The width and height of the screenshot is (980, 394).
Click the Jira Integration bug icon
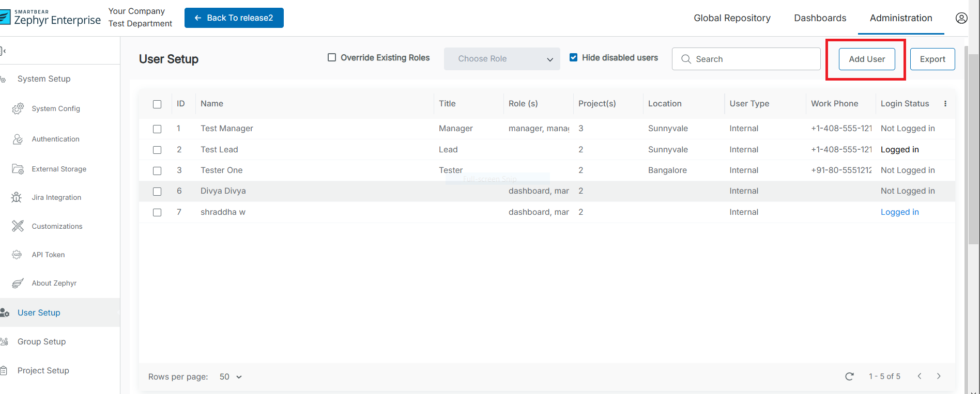tap(17, 197)
